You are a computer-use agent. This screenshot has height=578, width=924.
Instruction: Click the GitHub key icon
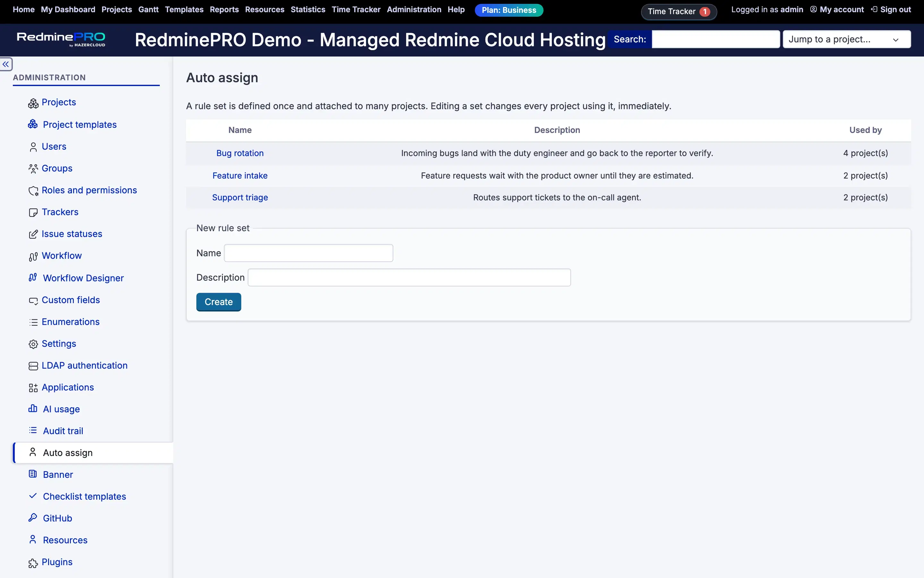pos(33,518)
